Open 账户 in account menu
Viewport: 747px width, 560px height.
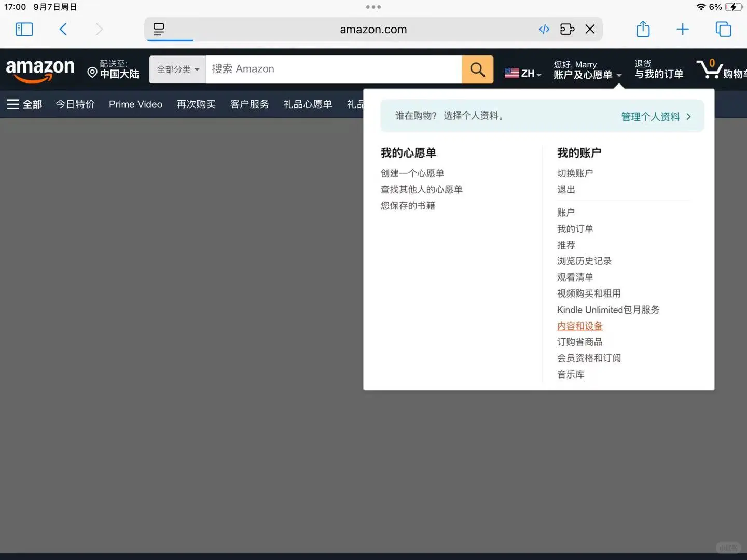[x=566, y=213]
